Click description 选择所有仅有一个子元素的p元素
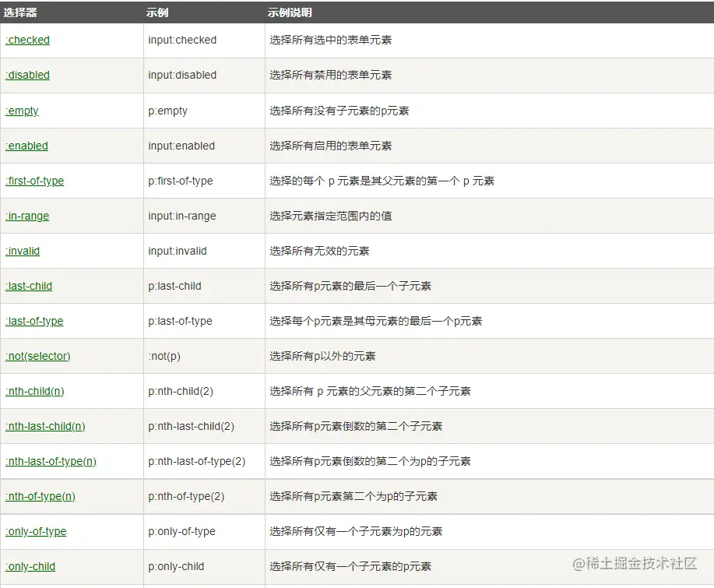Screen dimensions: 714x588 pyautogui.click(x=350, y=567)
